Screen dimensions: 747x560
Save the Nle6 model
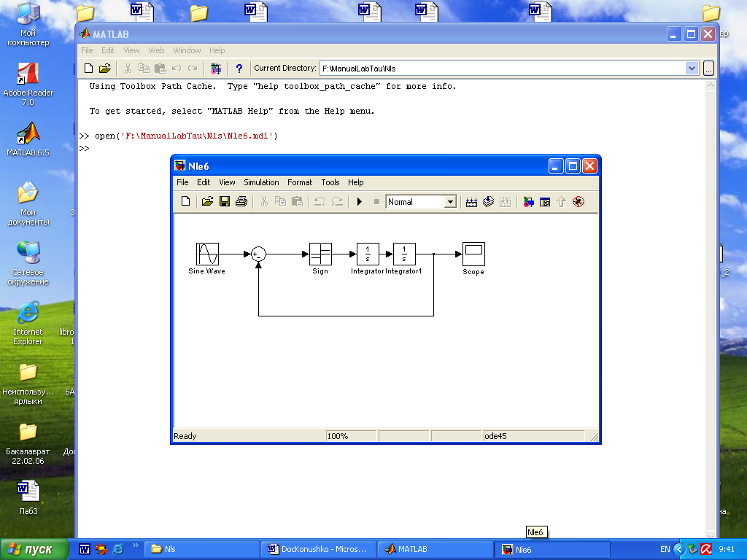[x=225, y=201]
